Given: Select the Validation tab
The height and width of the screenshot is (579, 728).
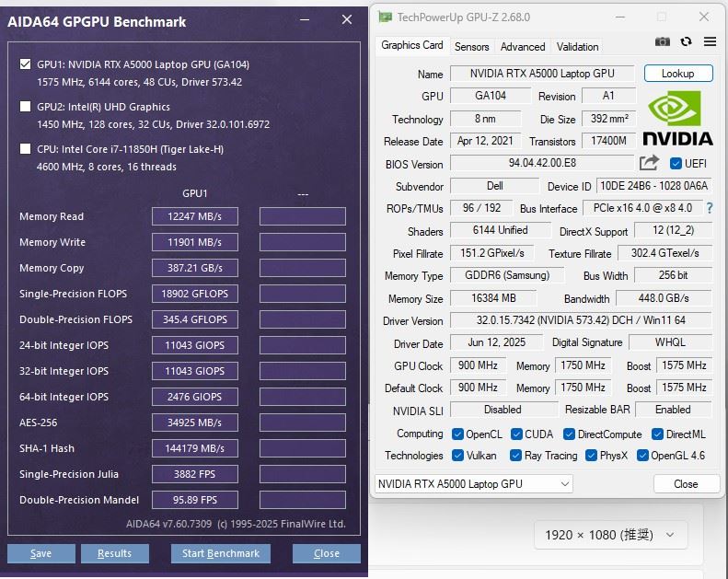Looking at the screenshot, I should (577, 47).
